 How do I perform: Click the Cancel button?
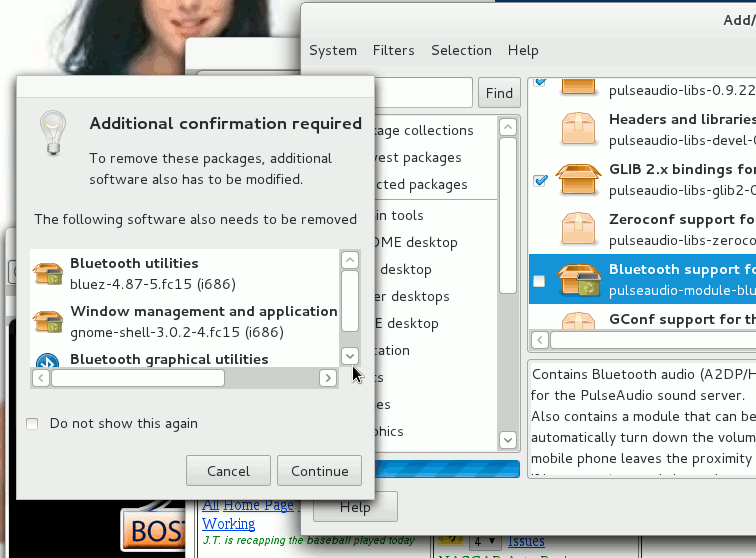tap(229, 471)
